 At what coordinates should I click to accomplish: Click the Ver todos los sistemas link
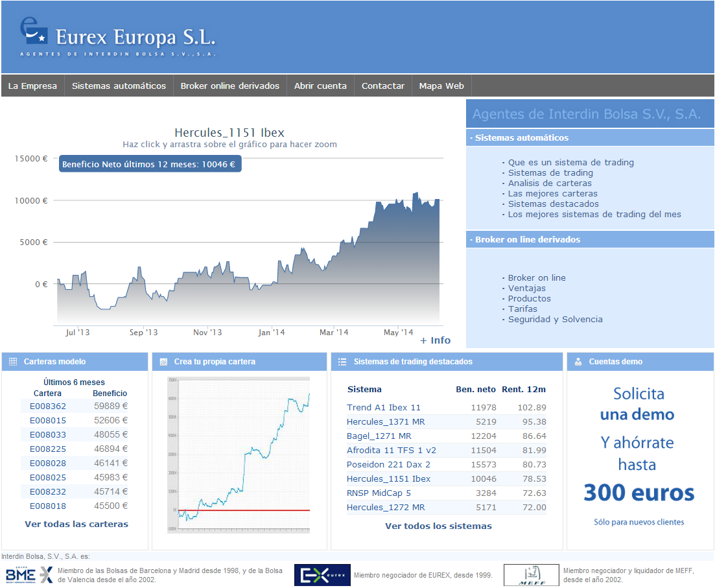pos(438,526)
